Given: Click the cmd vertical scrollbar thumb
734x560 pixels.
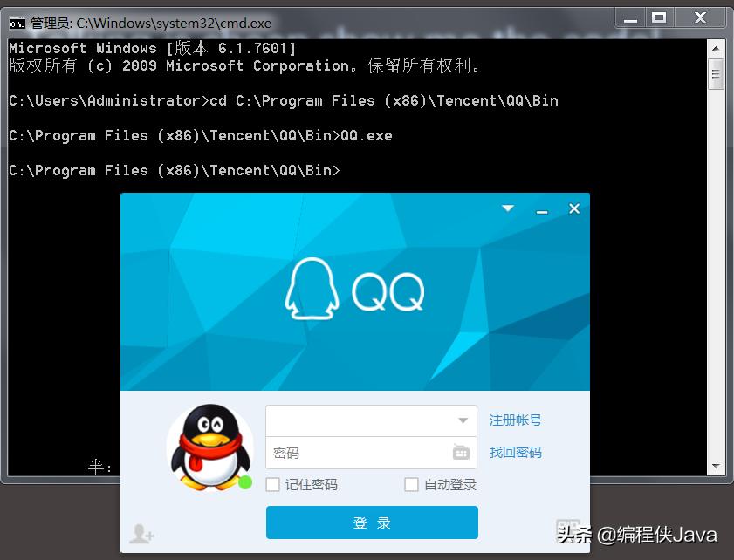Looking at the screenshot, I should click(716, 74).
